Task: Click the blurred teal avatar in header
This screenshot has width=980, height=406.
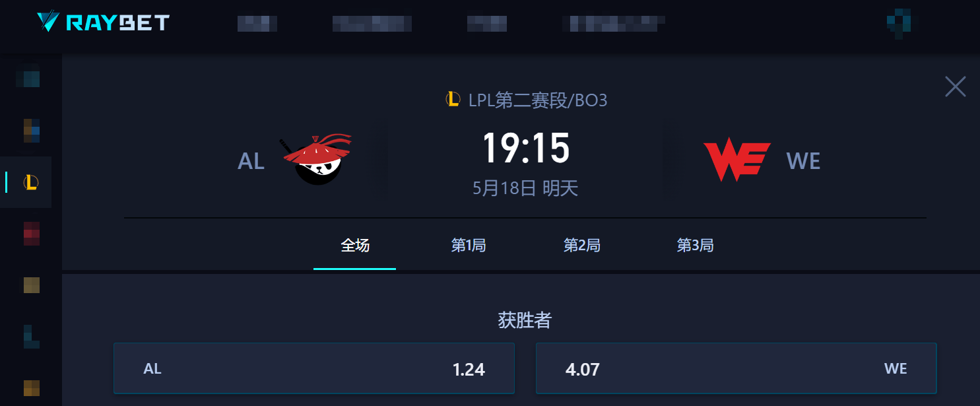Action: 899,24
